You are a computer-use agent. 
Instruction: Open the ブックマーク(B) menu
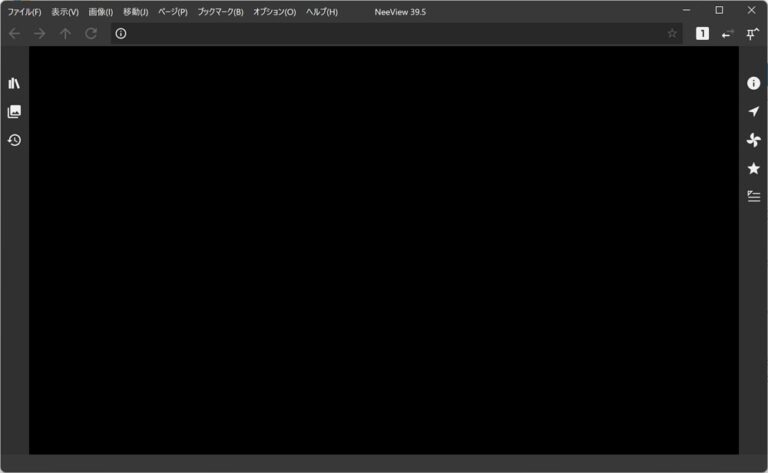220,12
